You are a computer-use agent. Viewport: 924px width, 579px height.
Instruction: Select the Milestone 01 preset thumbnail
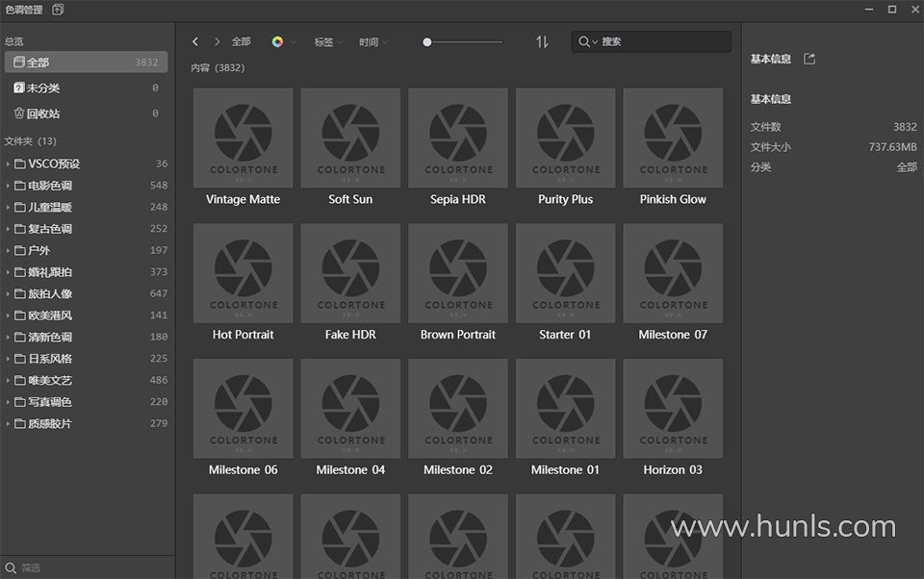click(566, 409)
